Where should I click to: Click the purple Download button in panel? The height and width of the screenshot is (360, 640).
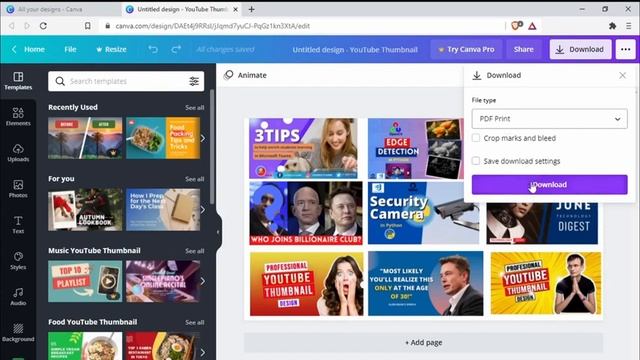point(549,184)
